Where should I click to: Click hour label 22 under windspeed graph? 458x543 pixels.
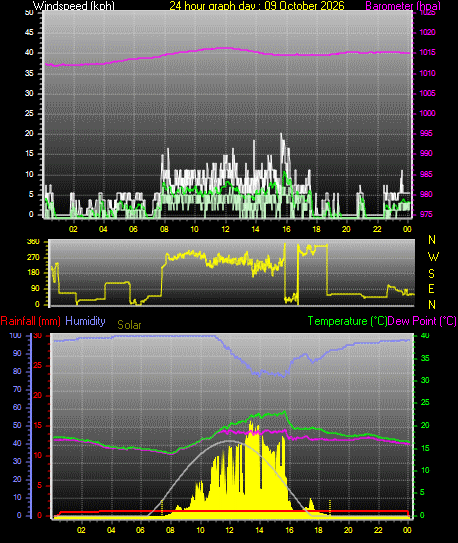tap(377, 229)
